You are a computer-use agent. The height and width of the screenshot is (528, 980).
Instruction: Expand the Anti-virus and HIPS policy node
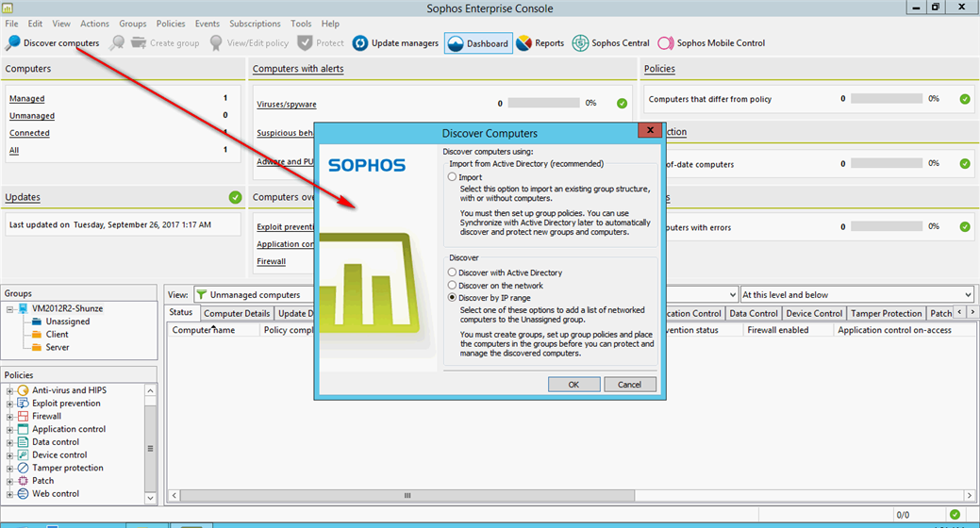click(10, 391)
